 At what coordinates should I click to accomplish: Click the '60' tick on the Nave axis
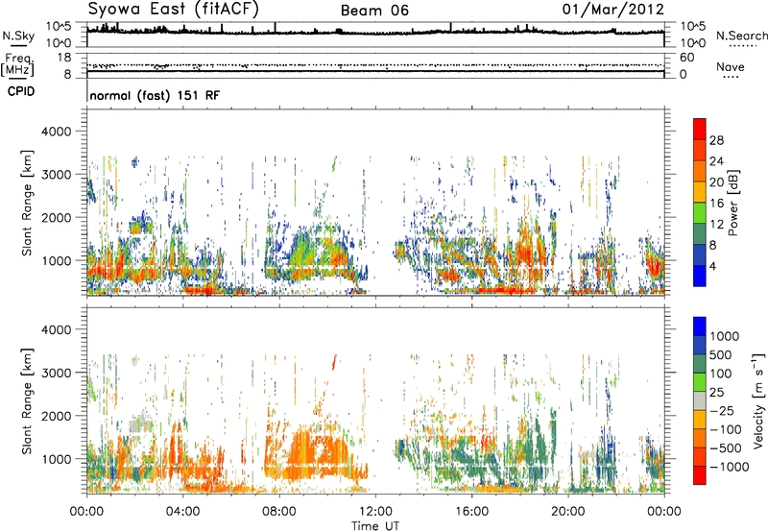click(x=687, y=58)
